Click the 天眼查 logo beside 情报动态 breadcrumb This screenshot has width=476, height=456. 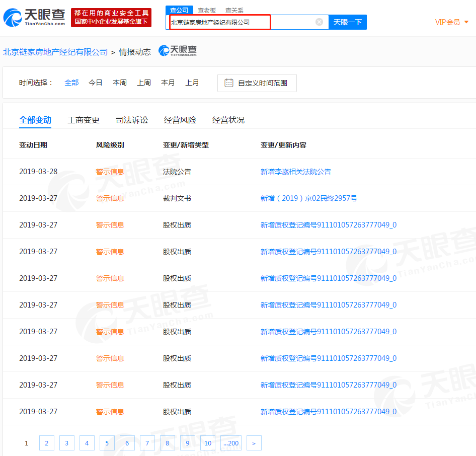(x=177, y=51)
